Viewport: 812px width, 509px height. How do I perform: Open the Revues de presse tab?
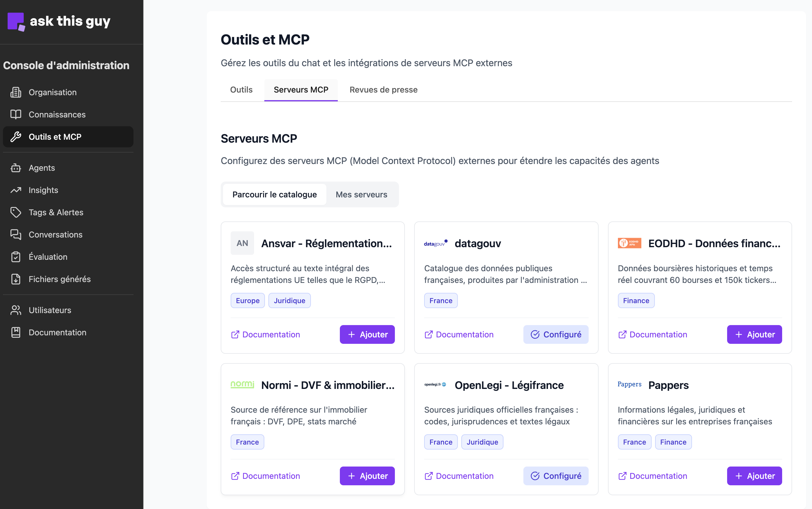coord(383,90)
